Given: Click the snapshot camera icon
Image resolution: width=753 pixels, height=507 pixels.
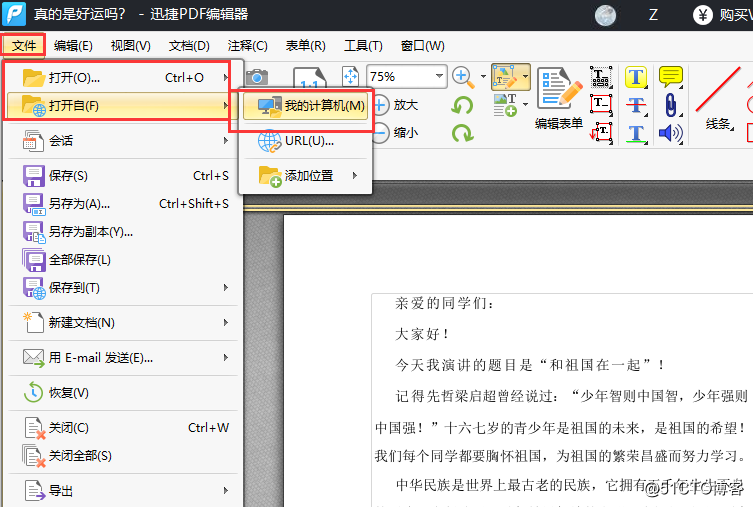Looking at the screenshot, I should (x=257, y=77).
